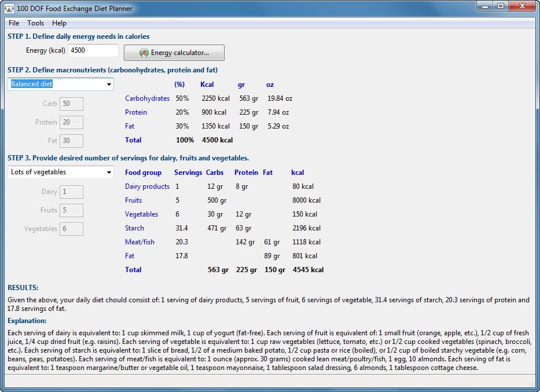Open the File menu

point(14,23)
